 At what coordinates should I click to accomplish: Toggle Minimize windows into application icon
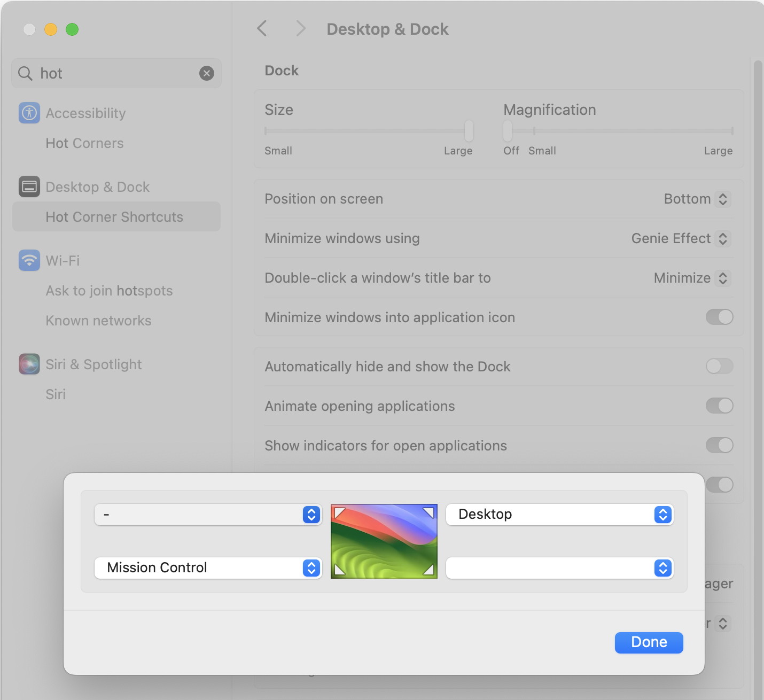tap(719, 317)
